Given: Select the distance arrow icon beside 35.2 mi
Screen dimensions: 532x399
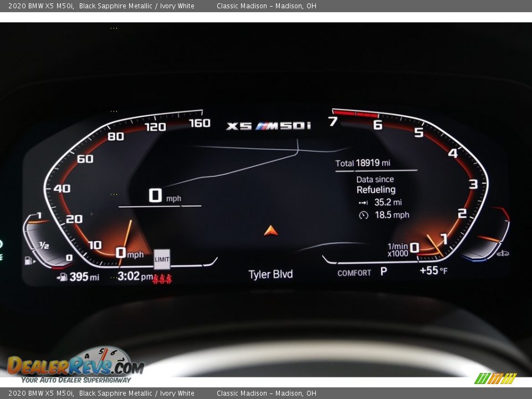Looking at the screenshot, I should [364, 204].
